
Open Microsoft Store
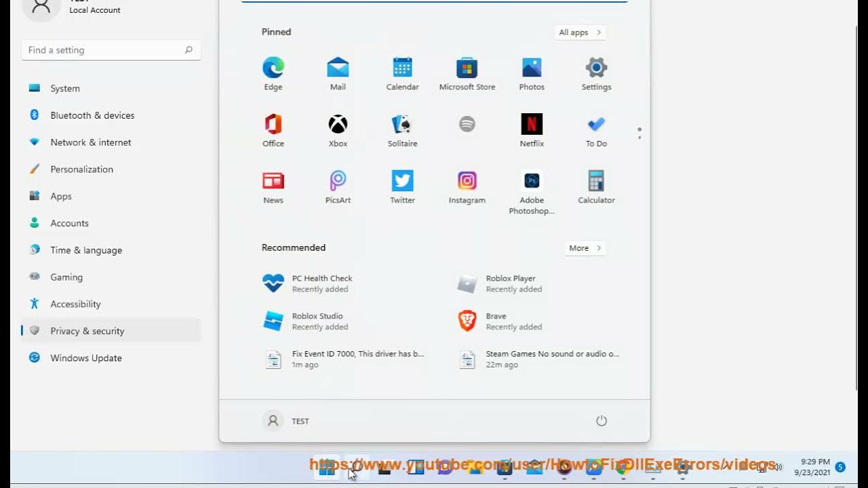467,73
